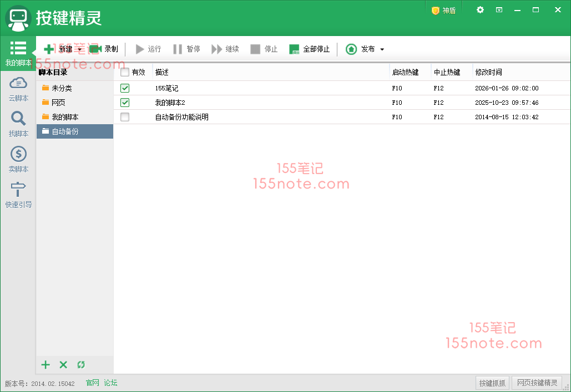
Task: Expand the 新建 dropdown arrow
Action: [80, 49]
